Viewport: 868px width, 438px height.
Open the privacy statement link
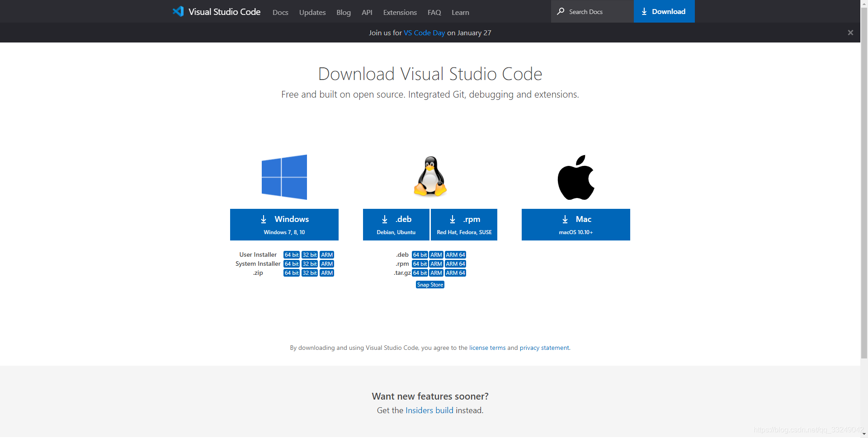545,348
